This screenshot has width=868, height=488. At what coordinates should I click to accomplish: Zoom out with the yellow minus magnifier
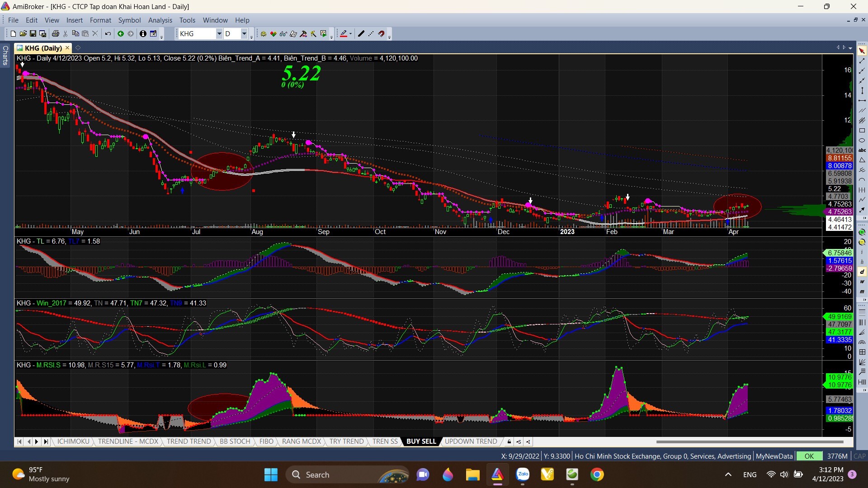[862, 242]
